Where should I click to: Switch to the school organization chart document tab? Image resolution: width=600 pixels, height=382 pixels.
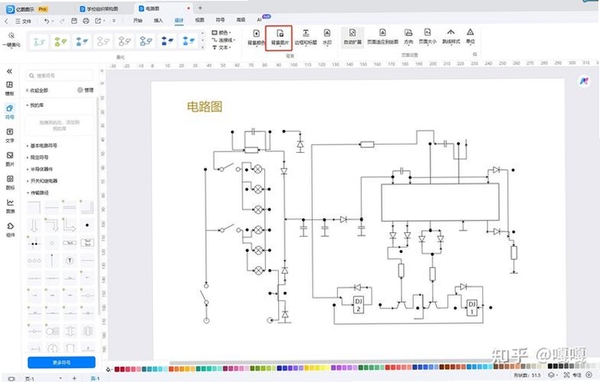[x=99, y=9]
